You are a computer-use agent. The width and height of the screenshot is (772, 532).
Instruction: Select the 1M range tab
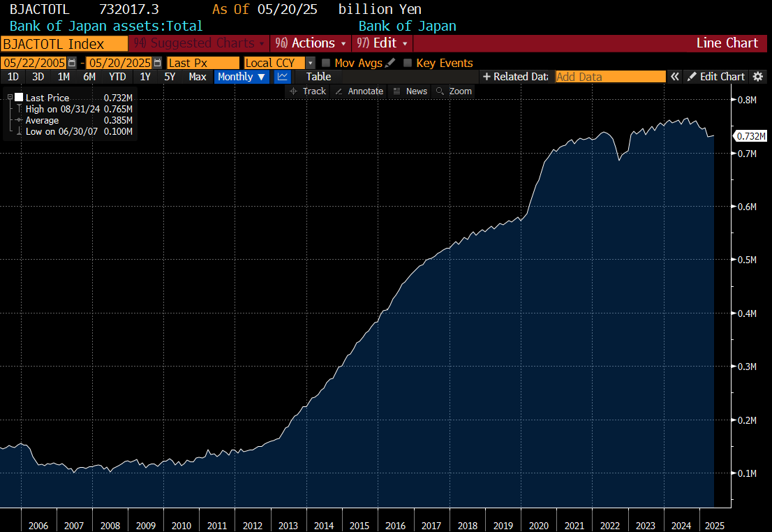click(64, 76)
